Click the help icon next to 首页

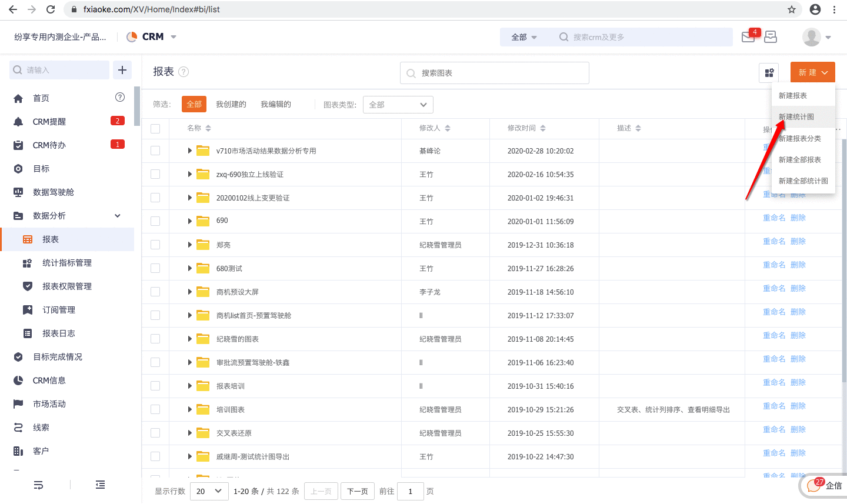[x=120, y=97]
